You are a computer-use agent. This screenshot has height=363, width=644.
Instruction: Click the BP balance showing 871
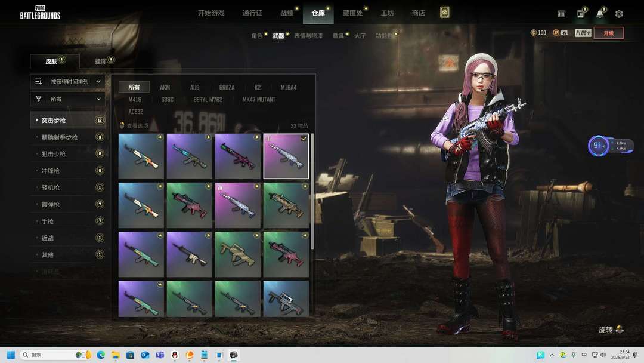[x=561, y=33]
